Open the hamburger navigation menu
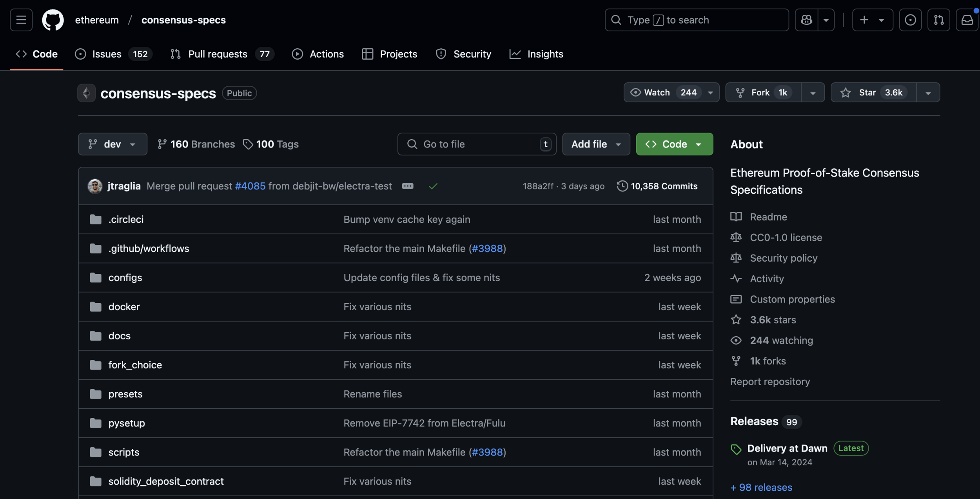The image size is (980, 499). [21, 20]
